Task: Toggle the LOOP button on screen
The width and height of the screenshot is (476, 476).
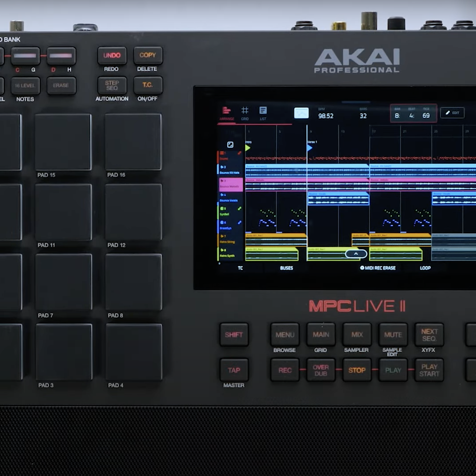Action: pyautogui.click(x=425, y=268)
